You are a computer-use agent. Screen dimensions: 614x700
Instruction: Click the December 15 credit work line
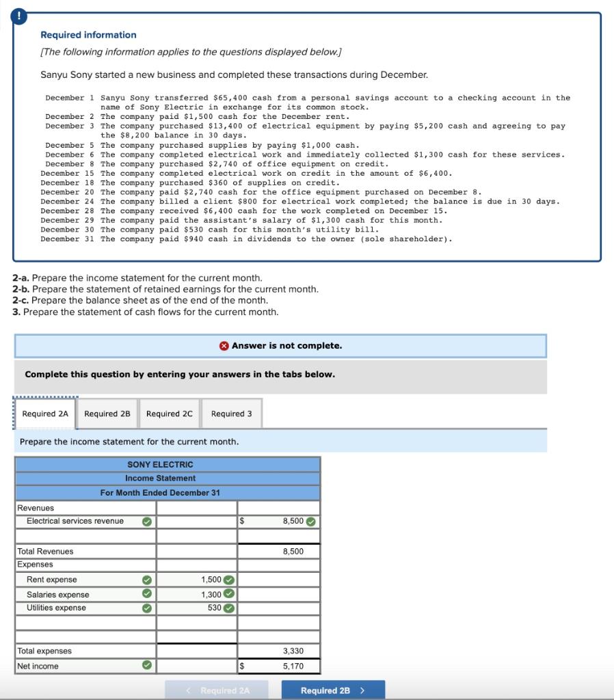pos(246,173)
